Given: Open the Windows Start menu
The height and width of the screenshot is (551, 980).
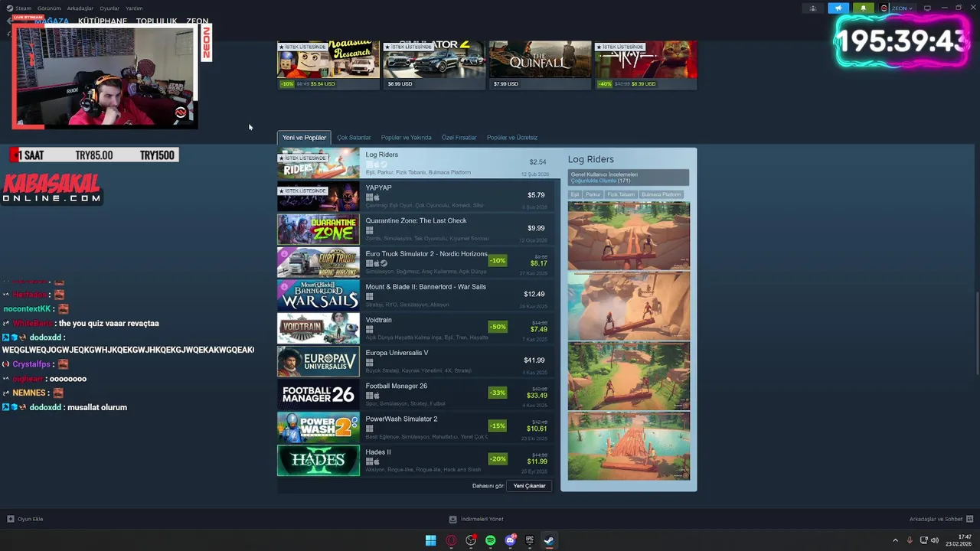Looking at the screenshot, I should click(x=431, y=540).
